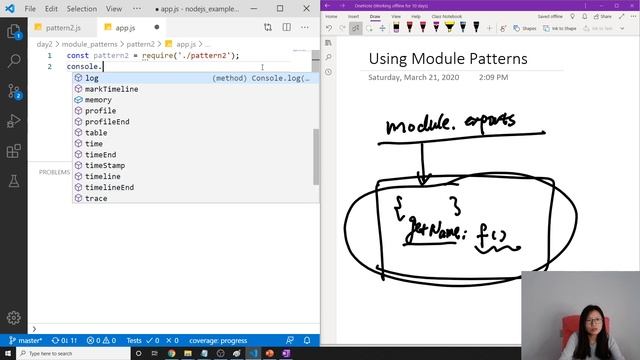The image size is (640, 360).
Task: Pick the timeEnd autocomplete suggestion
Action: (196, 155)
